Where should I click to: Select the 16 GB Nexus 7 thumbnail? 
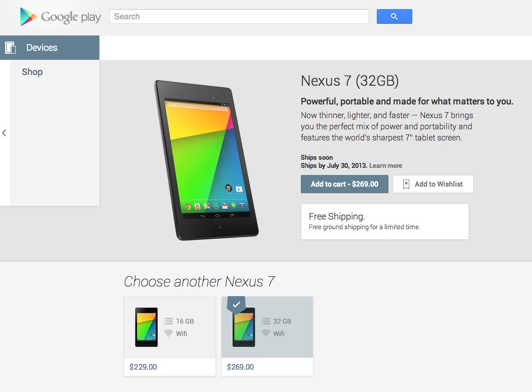coord(146,327)
